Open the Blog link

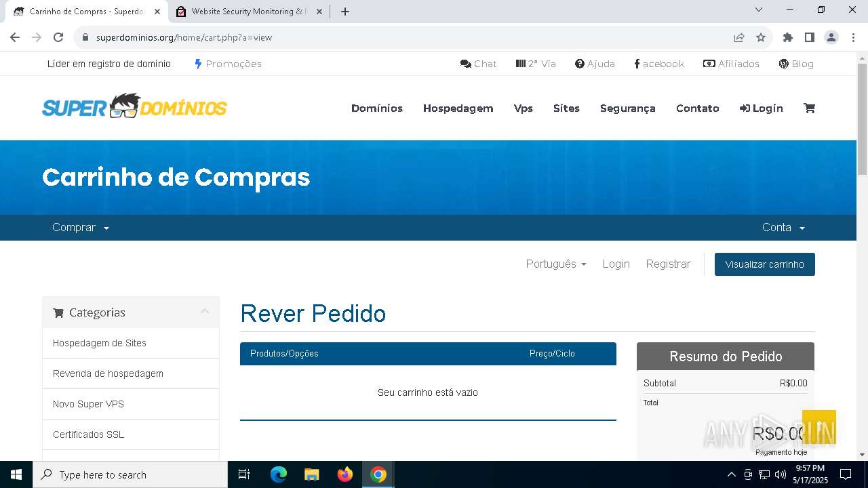[796, 64]
